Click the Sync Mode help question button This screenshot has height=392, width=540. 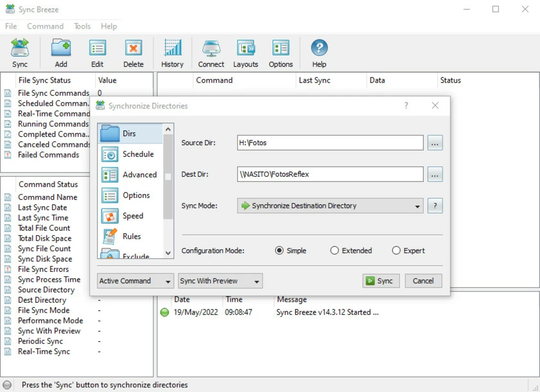pyautogui.click(x=435, y=206)
